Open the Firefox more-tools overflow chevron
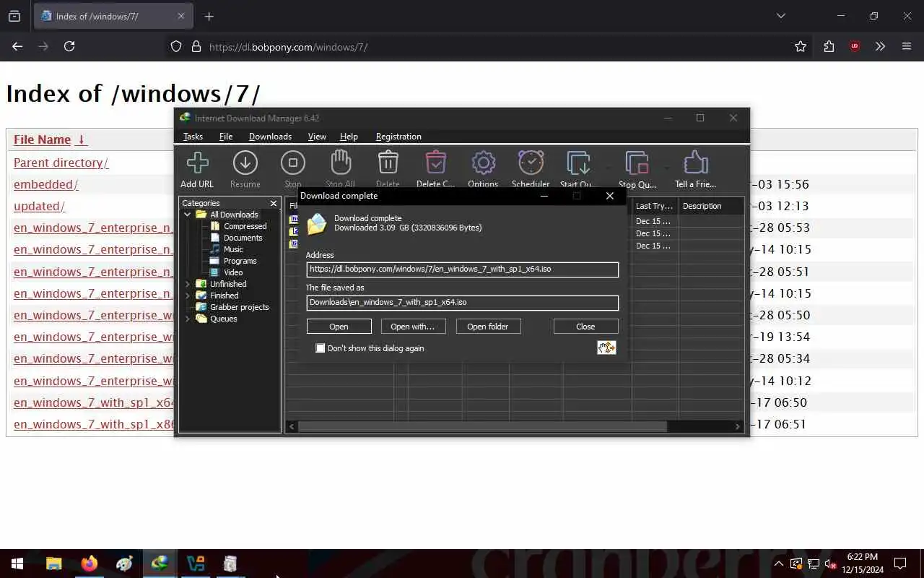The height and width of the screenshot is (578, 924). pos(880,46)
